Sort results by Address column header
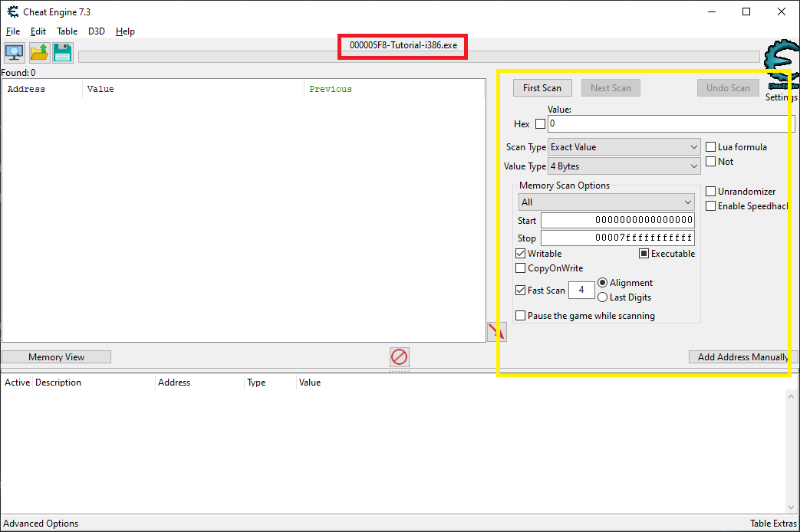 pos(42,89)
